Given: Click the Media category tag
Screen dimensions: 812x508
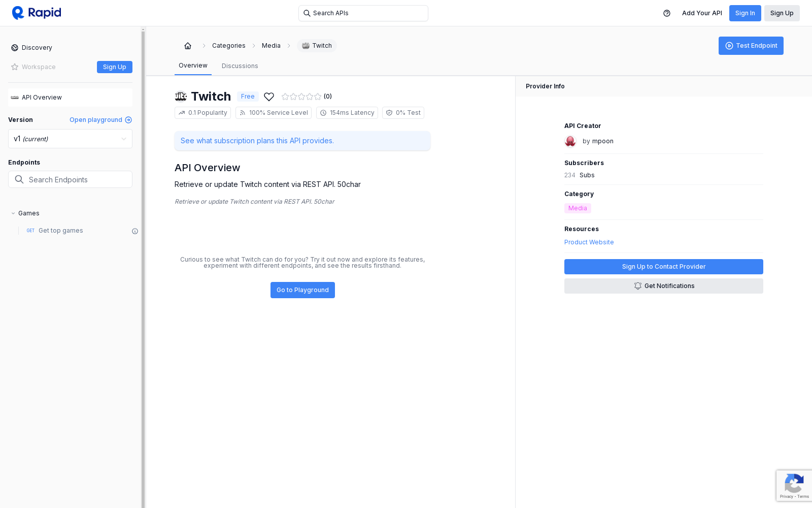Looking at the screenshot, I should [x=578, y=208].
